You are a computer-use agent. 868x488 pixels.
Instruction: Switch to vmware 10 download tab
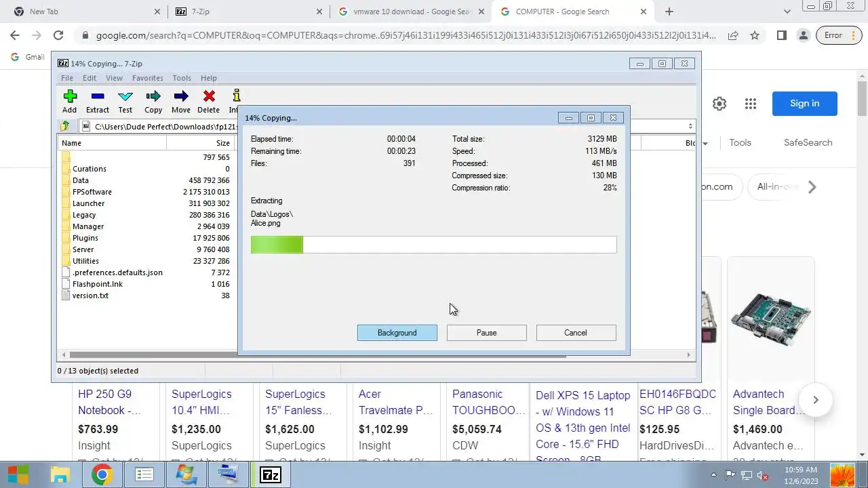point(410,12)
